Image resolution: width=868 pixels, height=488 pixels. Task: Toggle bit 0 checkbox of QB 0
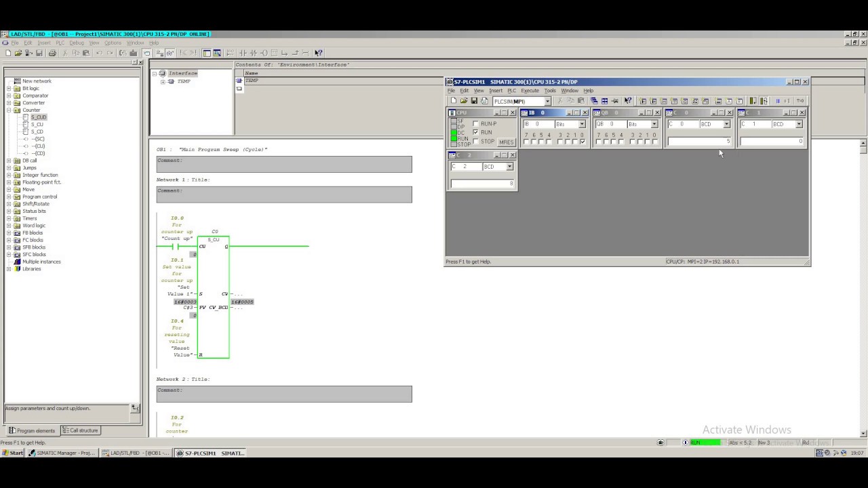pos(655,142)
